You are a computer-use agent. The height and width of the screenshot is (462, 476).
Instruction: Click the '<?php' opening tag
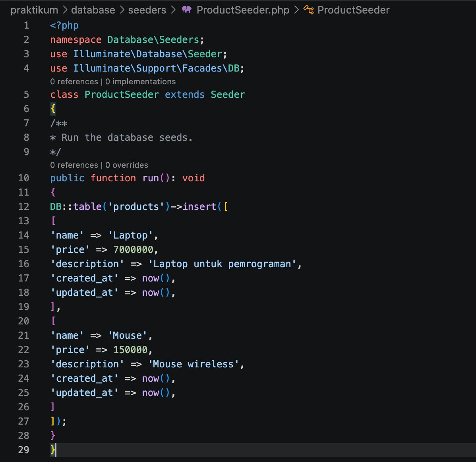tap(64, 25)
